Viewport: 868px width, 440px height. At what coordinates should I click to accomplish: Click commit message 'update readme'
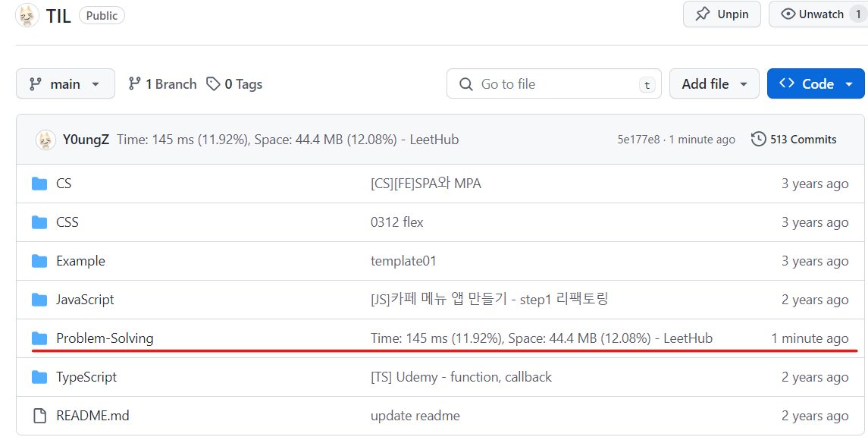point(415,416)
